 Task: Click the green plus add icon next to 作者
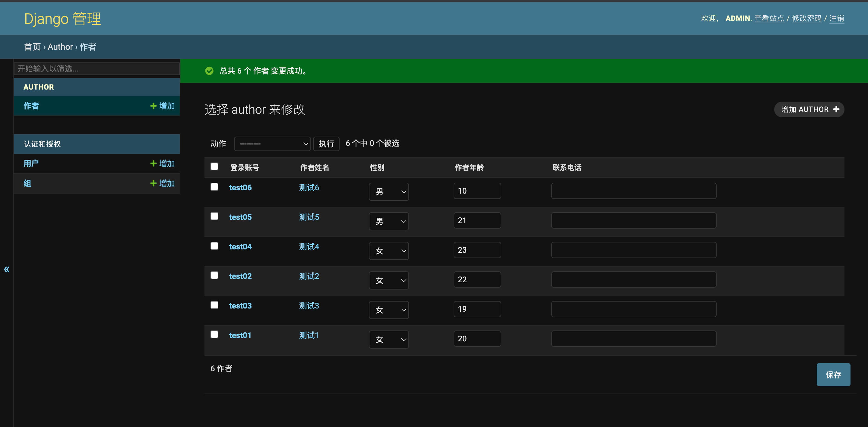tap(153, 106)
